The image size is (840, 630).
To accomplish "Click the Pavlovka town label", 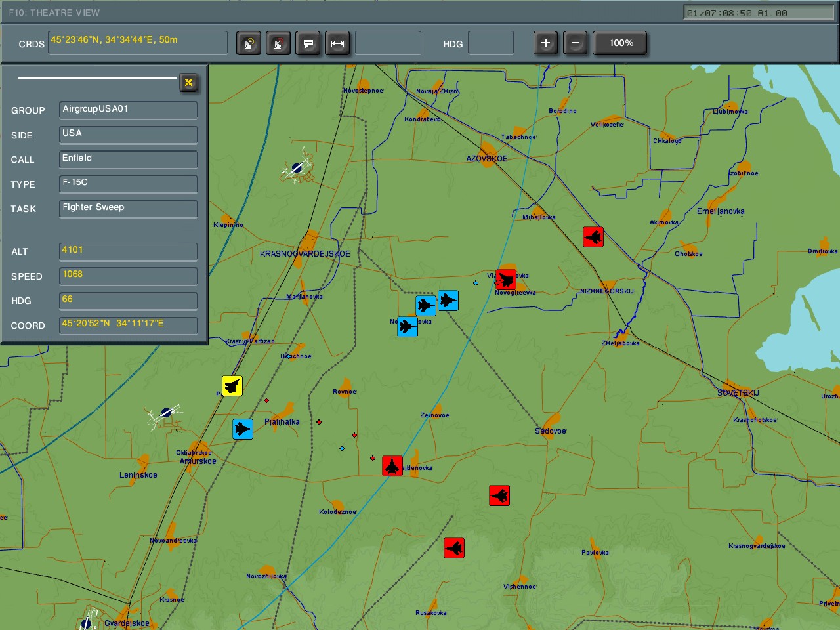I will coord(595,553).
